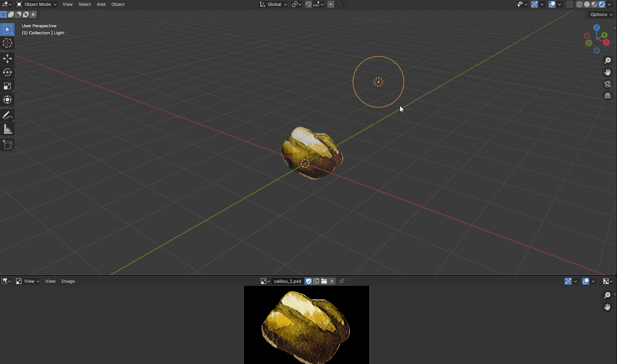The width and height of the screenshot is (617, 364).
Task: Open the image editor View mode dropdown
Action: point(28,281)
